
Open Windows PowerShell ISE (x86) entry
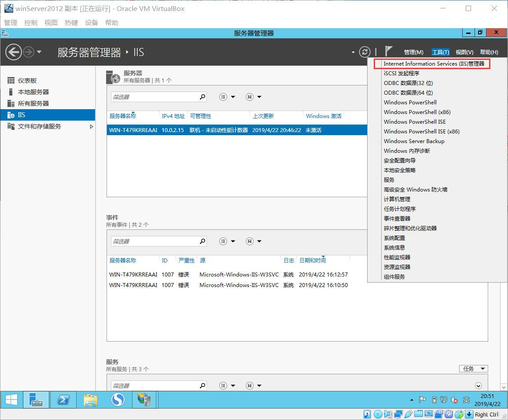pyautogui.click(x=421, y=132)
